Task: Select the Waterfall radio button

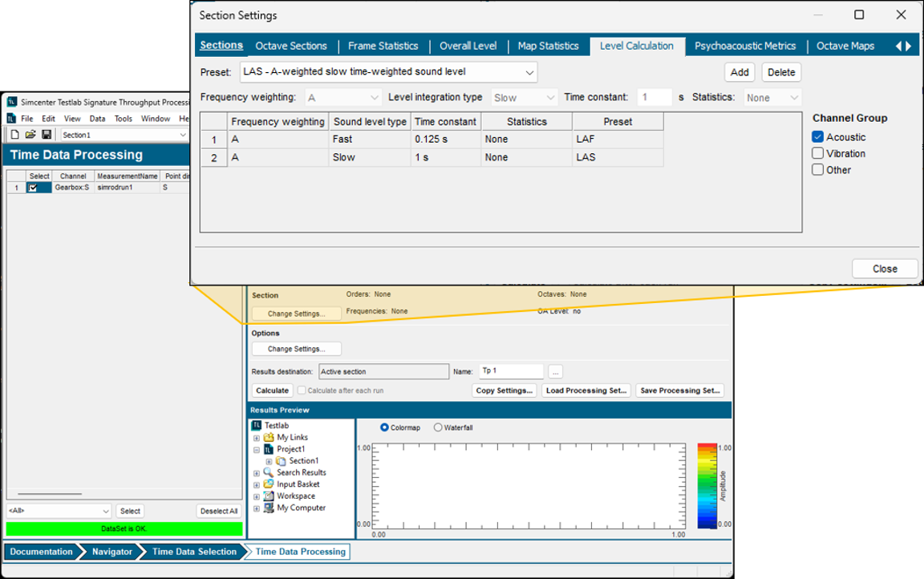Action: click(438, 427)
